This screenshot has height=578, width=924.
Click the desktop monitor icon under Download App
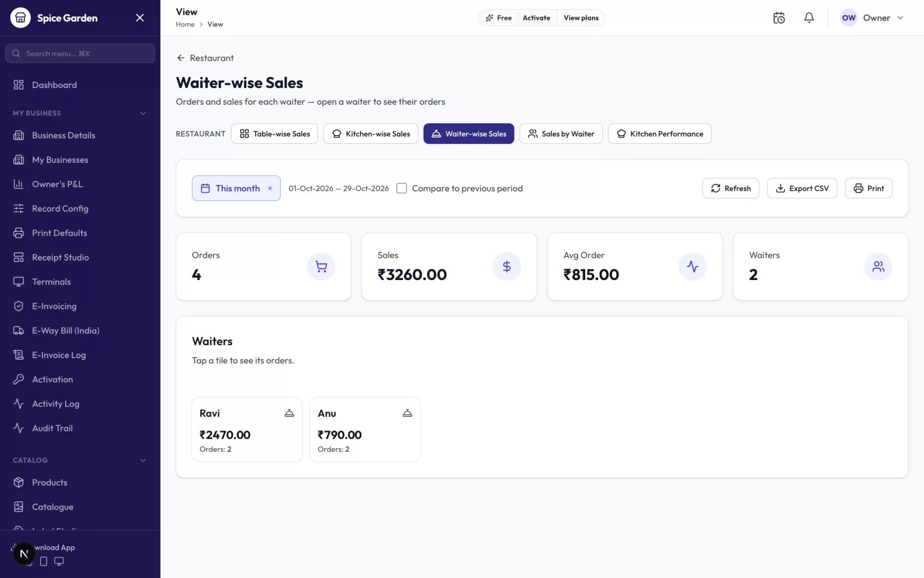click(x=59, y=561)
